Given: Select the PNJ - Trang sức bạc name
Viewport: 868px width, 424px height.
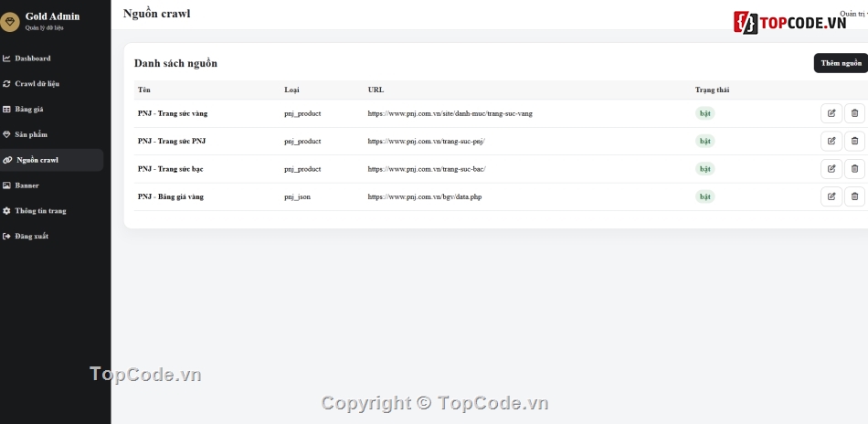Looking at the screenshot, I should click(171, 169).
